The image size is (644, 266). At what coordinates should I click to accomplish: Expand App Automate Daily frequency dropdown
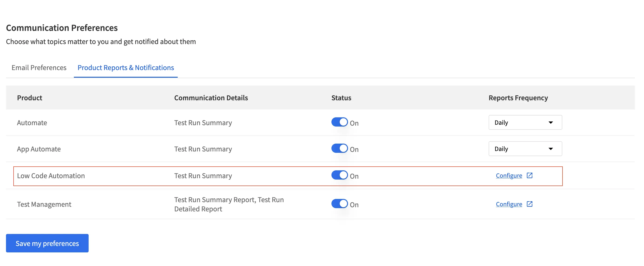pos(525,149)
